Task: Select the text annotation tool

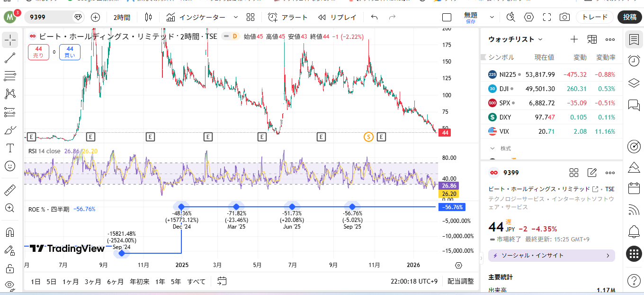Action: click(x=10, y=148)
